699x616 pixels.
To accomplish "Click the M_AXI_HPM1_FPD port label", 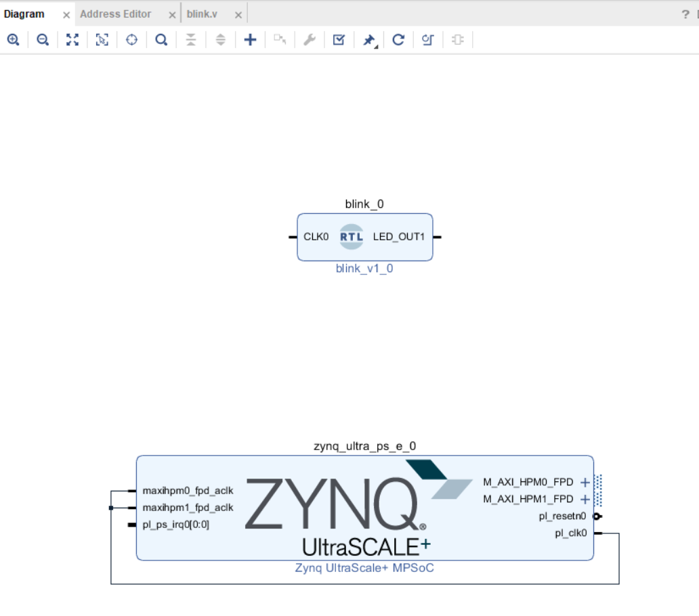I will coord(528,500).
